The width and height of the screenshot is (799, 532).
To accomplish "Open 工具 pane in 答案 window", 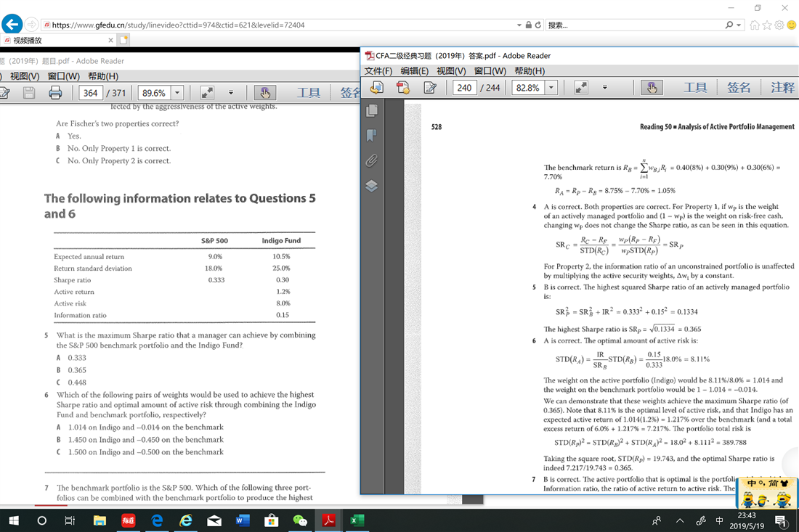I will click(x=695, y=88).
